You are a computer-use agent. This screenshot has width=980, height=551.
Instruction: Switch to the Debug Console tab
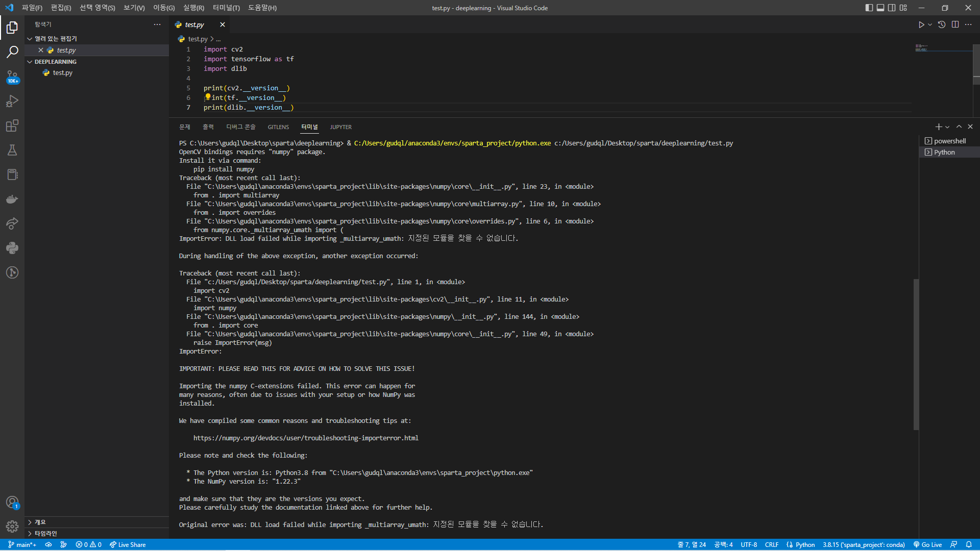(x=241, y=127)
